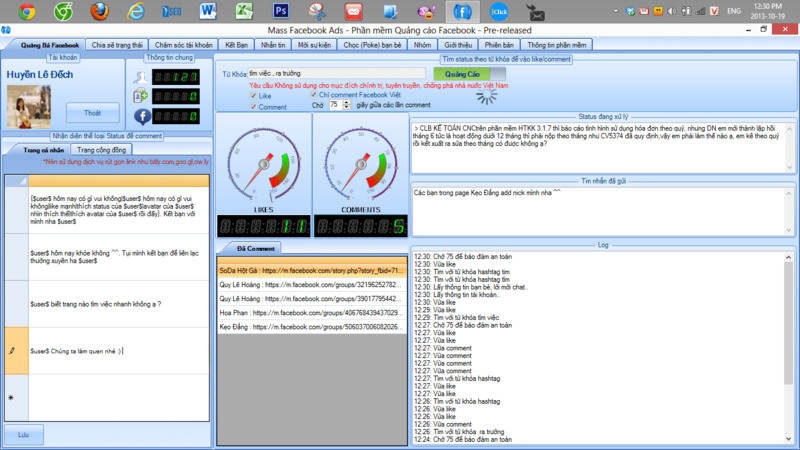Select the Kẹo Đắng comment link row
The height and width of the screenshot is (450, 800).
(x=312, y=327)
